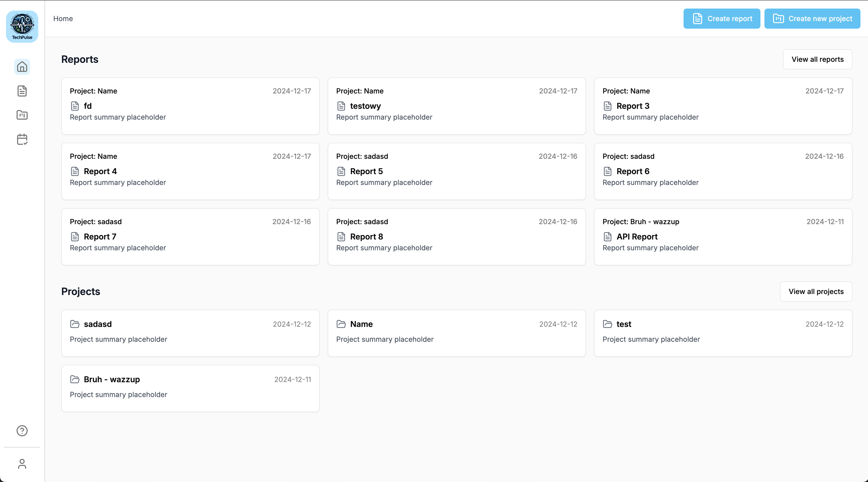Viewport: 868px width, 482px height.
Task: Click the folder icon beside sadasd project
Action: point(74,324)
